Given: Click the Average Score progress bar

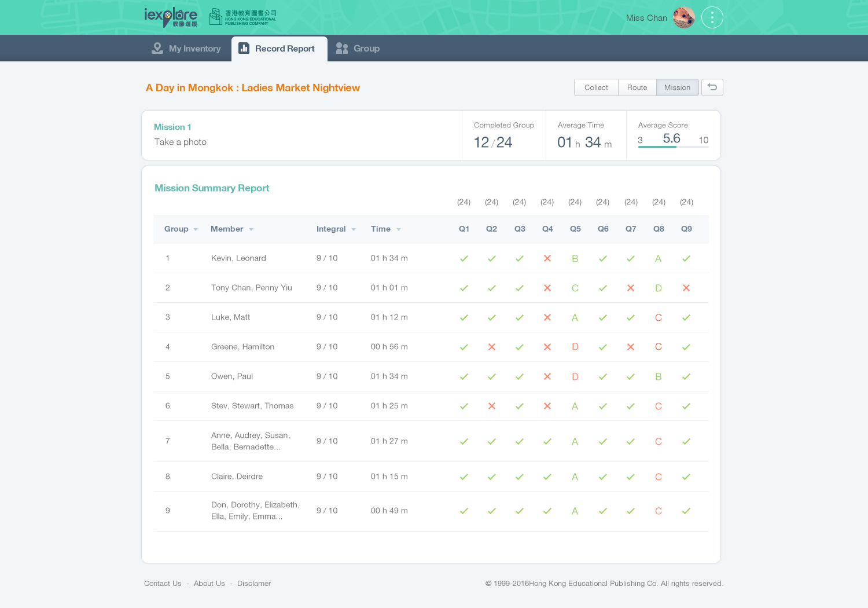Looking at the screenshot, I should point(673,147).
